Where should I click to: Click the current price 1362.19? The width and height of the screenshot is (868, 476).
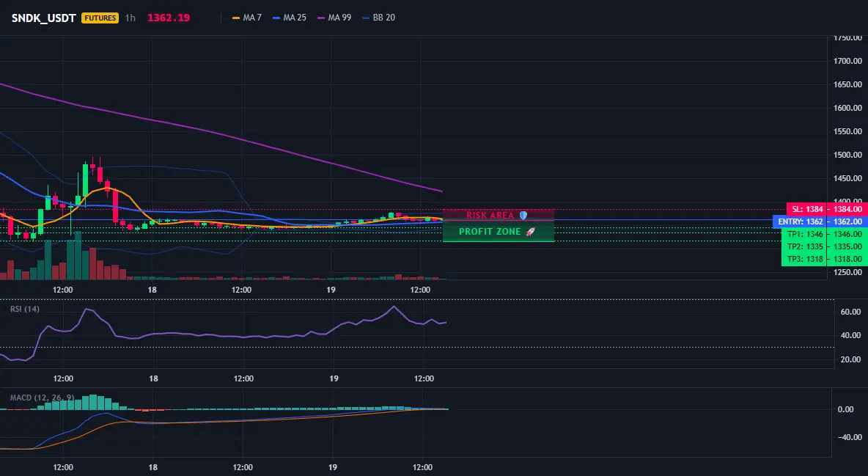pyautogui.click(x=169, y=18)
